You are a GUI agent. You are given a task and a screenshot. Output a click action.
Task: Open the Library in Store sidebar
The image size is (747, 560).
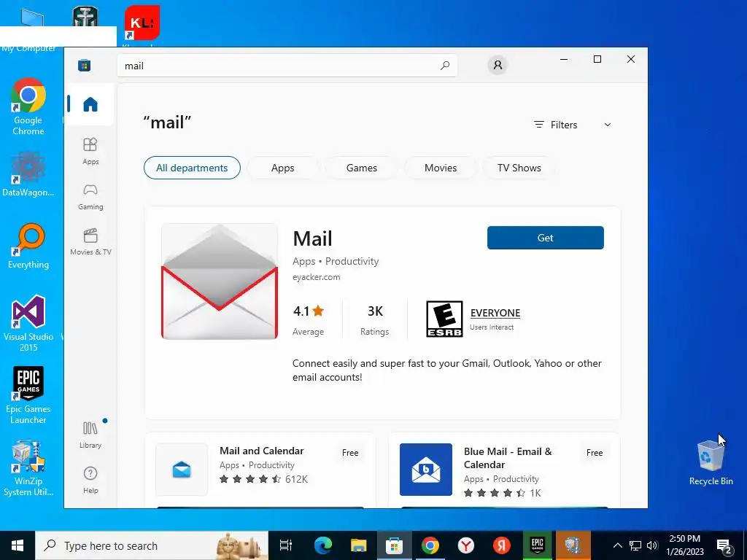pyautogui.click(x=90, y=435)
